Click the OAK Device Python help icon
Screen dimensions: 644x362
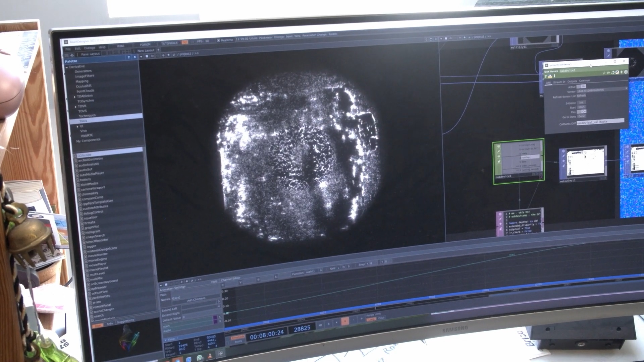tap(550, 76)
